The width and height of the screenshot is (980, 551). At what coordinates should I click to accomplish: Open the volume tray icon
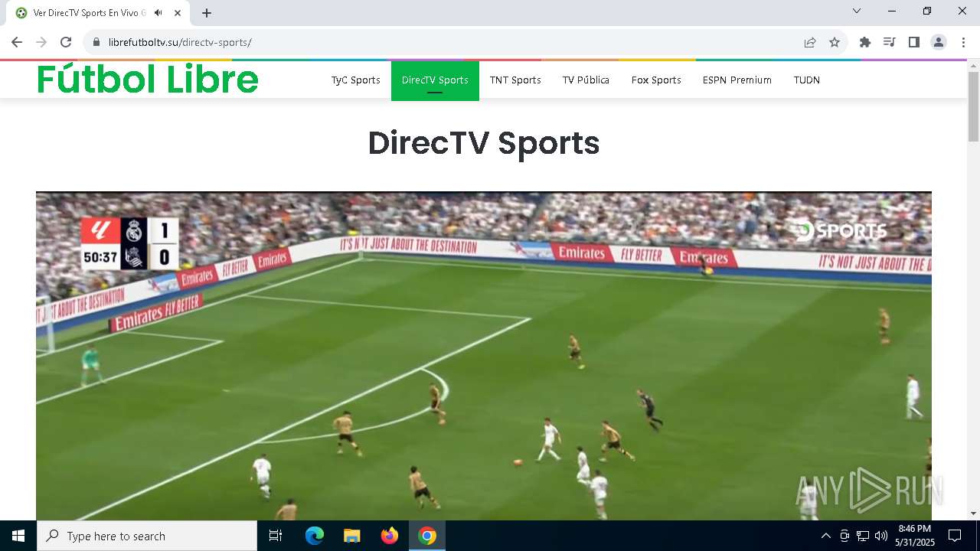[x=881, y=536]
